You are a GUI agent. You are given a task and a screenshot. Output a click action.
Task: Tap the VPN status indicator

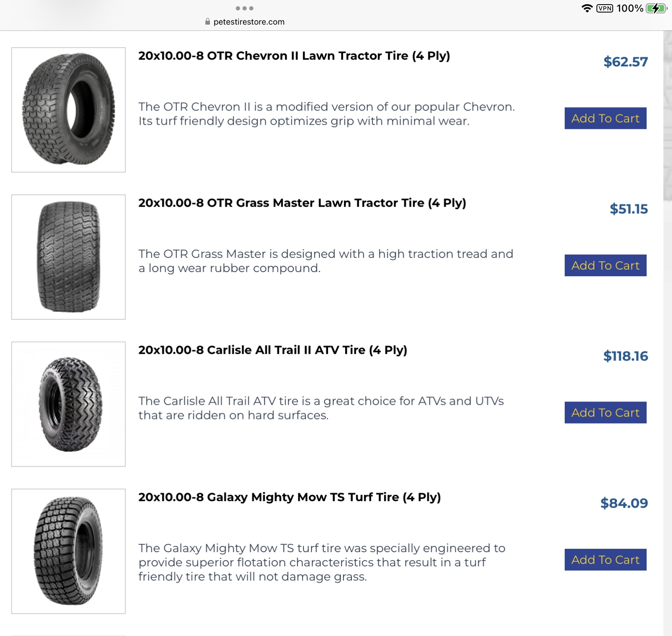pyautogui.click(x=604, y=8)
